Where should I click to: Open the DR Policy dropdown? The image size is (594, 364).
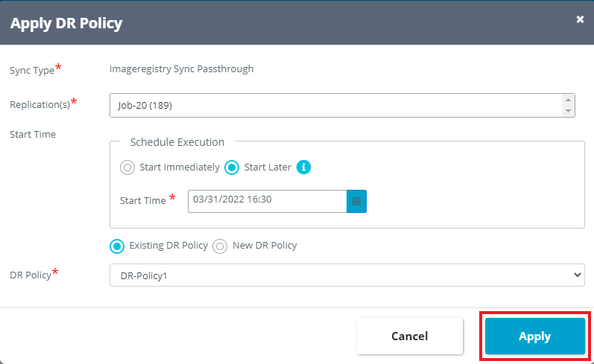coord(347,275)
